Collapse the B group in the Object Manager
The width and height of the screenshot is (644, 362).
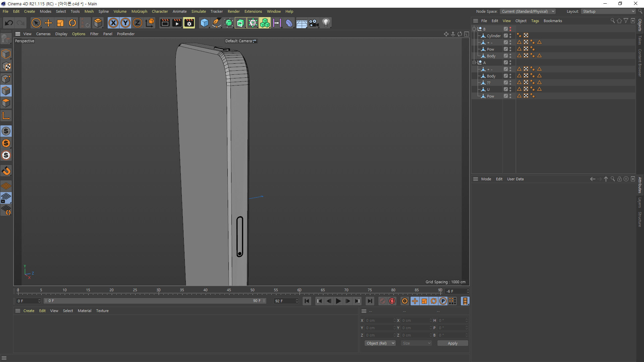[x=474, y=29]
